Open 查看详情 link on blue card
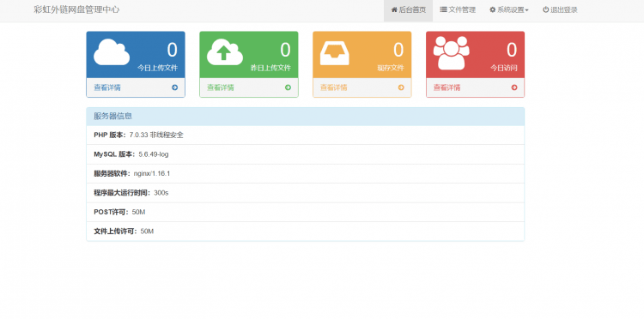644x319 pixels. tap(107, 87)
